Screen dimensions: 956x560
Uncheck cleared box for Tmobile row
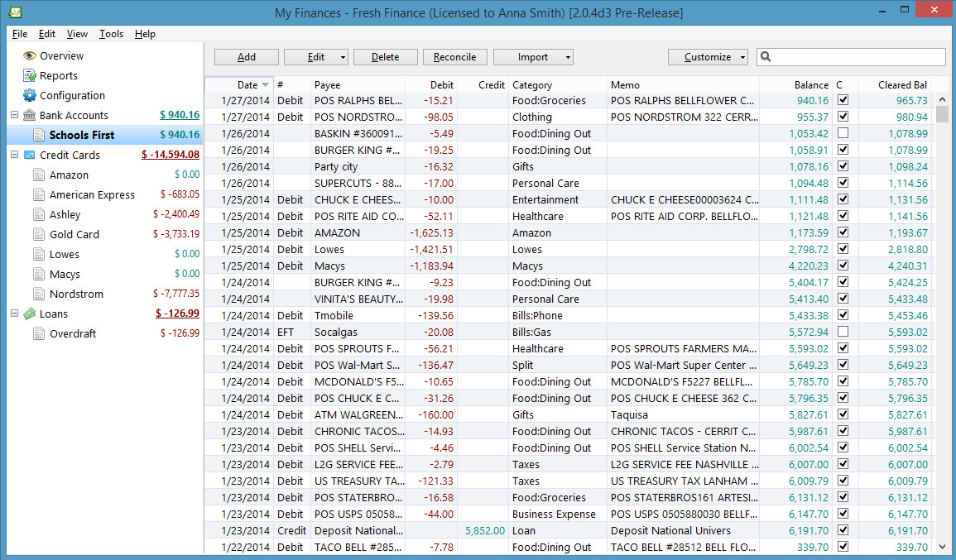point(843,315)
